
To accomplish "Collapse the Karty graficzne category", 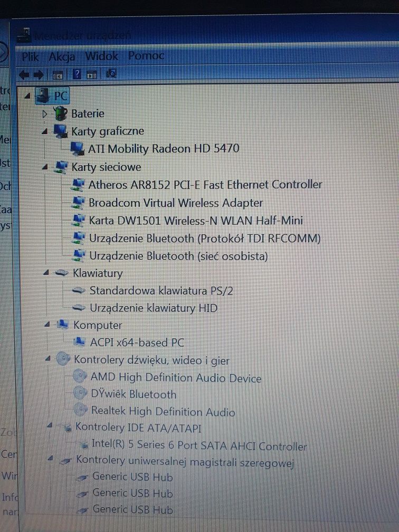I will click(x=44, y=131).
